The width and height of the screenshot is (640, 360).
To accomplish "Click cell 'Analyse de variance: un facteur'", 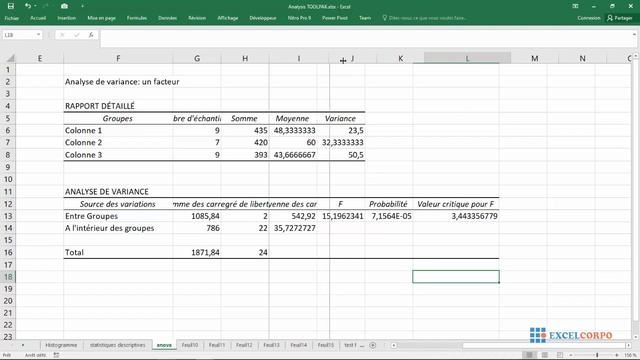I will tap(122, 82).
